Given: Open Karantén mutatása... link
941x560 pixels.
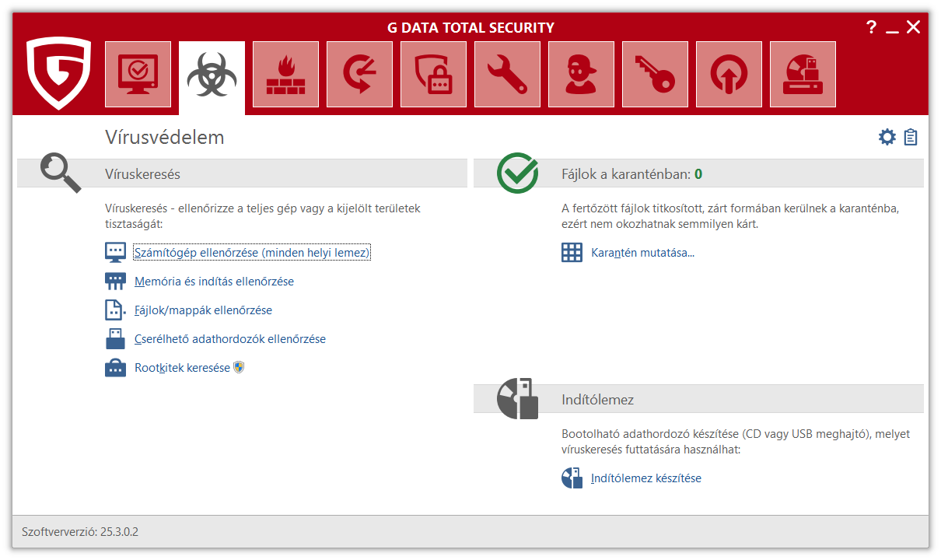Looking at the screenshot, I should coord(642,253).
